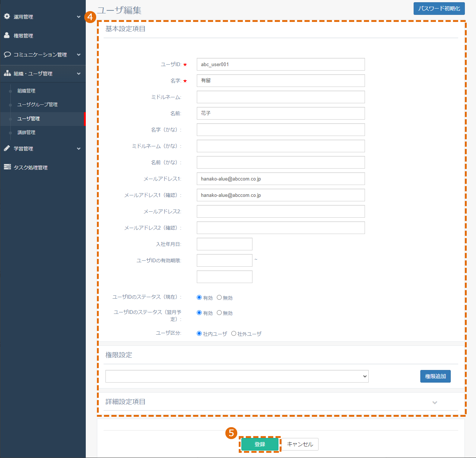This screenshot has width=476, height=458.
Task: Select 組織管理 submenu item
Action: click(26, 91)
